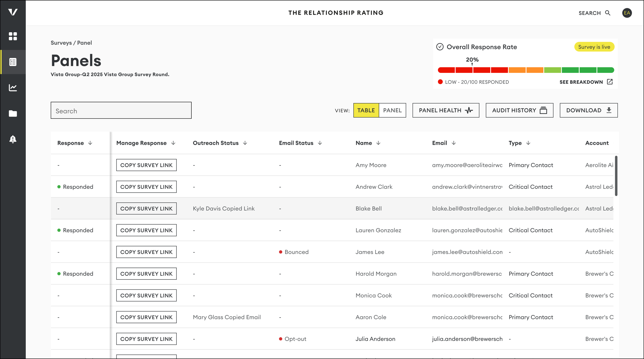Go to home via the V logo

pos(13,12)
